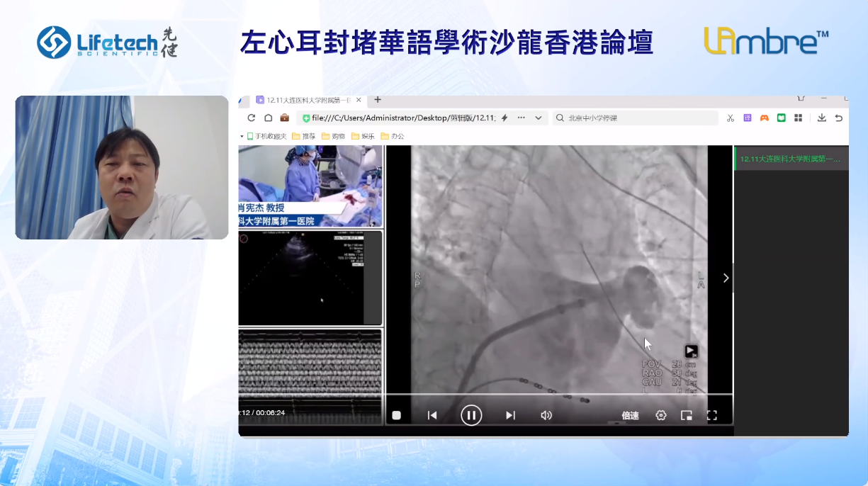The image size is (868, 486).
Task: Open the browser downloads icon
Action: [x=821, y=118]
